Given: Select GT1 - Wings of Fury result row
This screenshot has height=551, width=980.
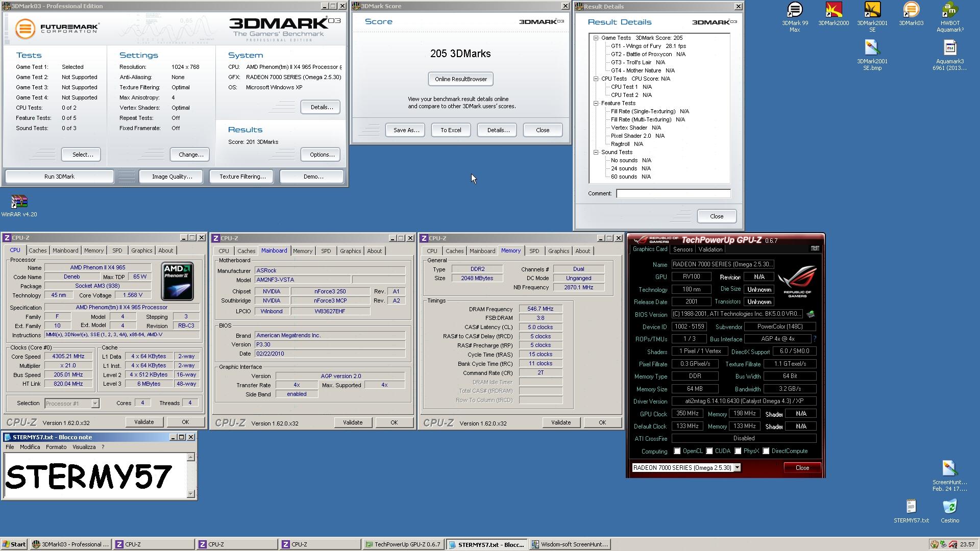Looking at the screenshot, I should (x=648, y=46).
